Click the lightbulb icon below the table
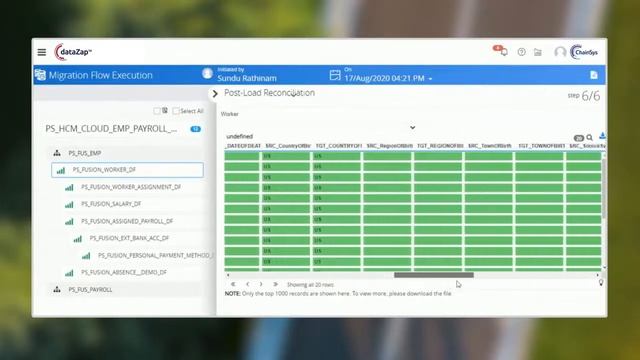The image size is (640, 360). 601,282
